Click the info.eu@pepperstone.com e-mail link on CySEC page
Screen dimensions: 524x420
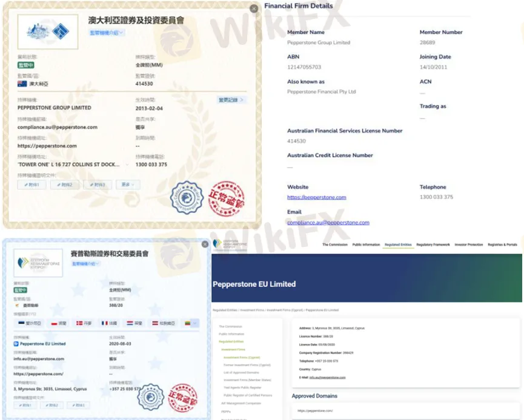(x=328, y=378)
